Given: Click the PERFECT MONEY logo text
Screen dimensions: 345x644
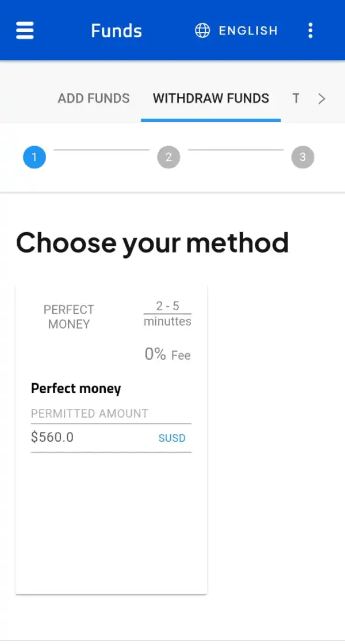Looking at the screenshot, I should [69, 317].
